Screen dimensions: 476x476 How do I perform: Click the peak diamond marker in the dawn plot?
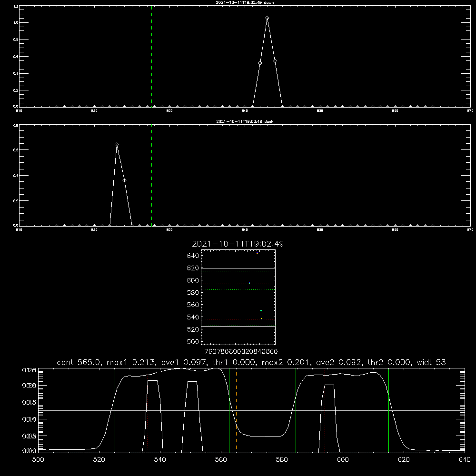pyautogui.click(x=267, y=18)
